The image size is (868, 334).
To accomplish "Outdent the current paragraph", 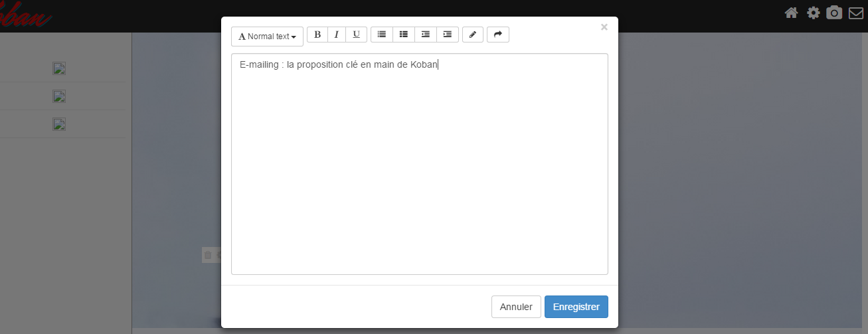I will (426, 35).
